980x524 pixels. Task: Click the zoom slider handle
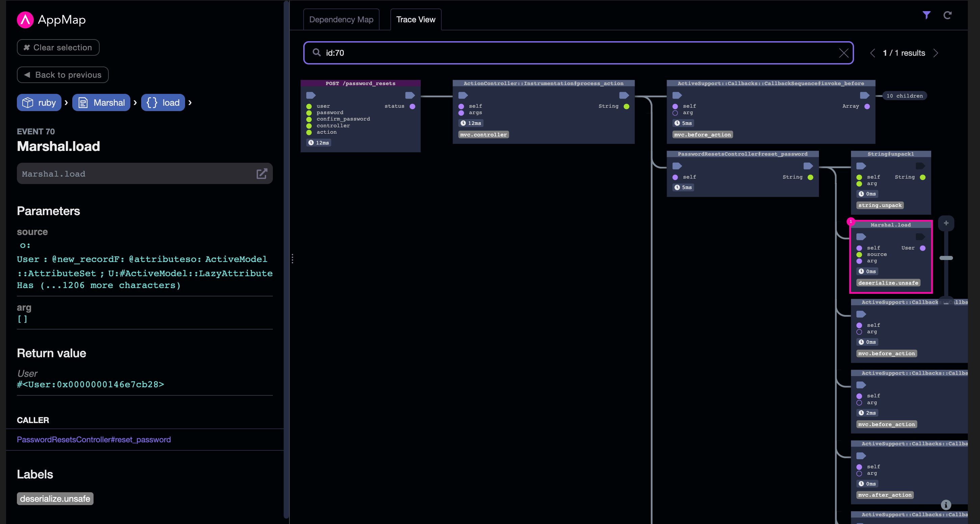(x=946, y=258)
